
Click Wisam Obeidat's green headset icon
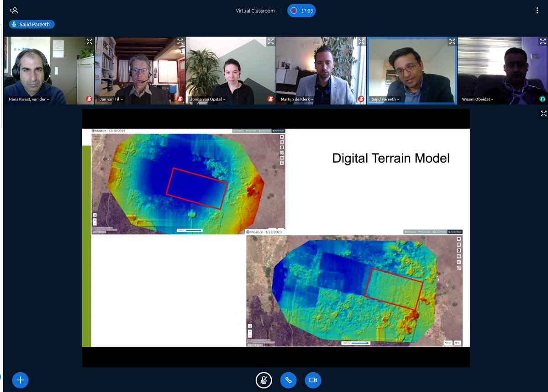point(543,99)
